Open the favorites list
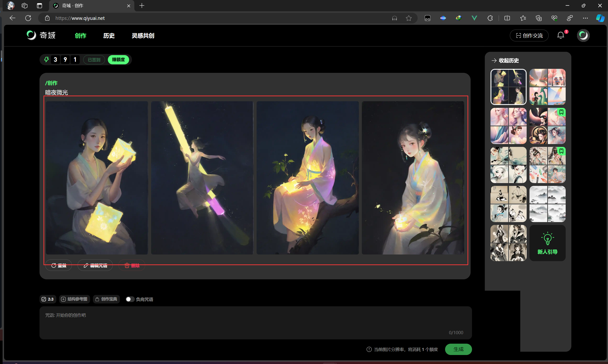This screenshot has width=608, height=364. click(x=523, y=18)
